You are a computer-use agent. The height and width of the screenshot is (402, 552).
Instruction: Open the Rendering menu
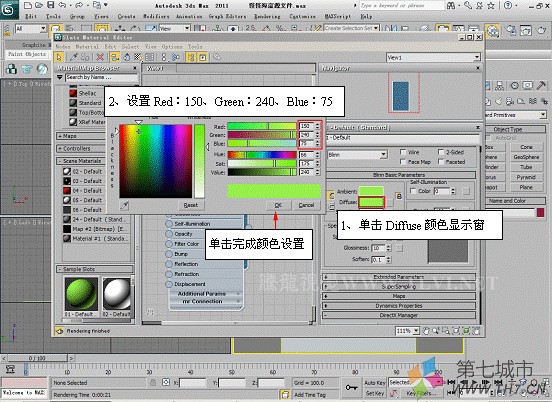coord(267,17)
